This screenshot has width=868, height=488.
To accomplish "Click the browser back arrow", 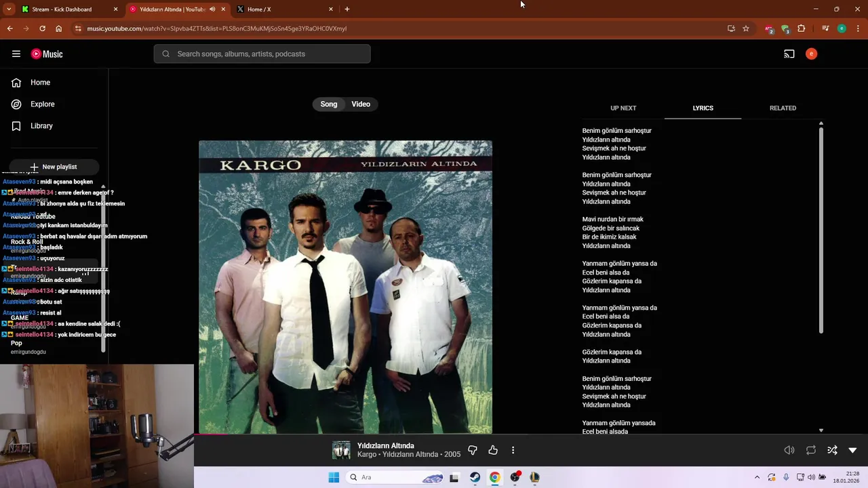I will [x=9, y=28].
